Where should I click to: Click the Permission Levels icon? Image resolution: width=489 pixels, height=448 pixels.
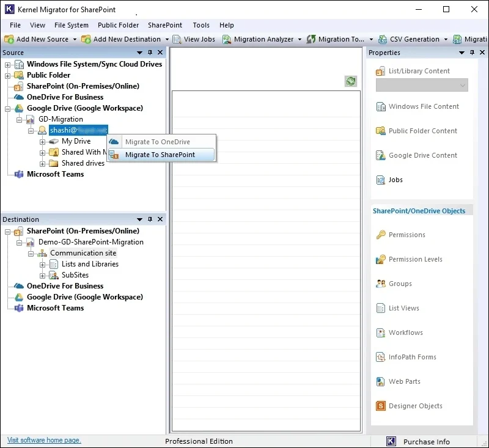(380, 259)
